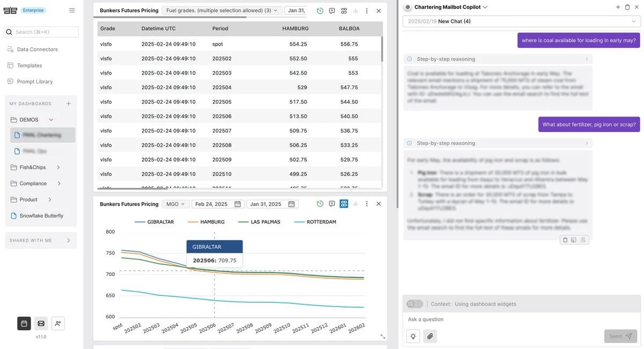Open the MGO fuel grade dropdown
The height and width of the screenshot is (349, 644).
(175, 204)
